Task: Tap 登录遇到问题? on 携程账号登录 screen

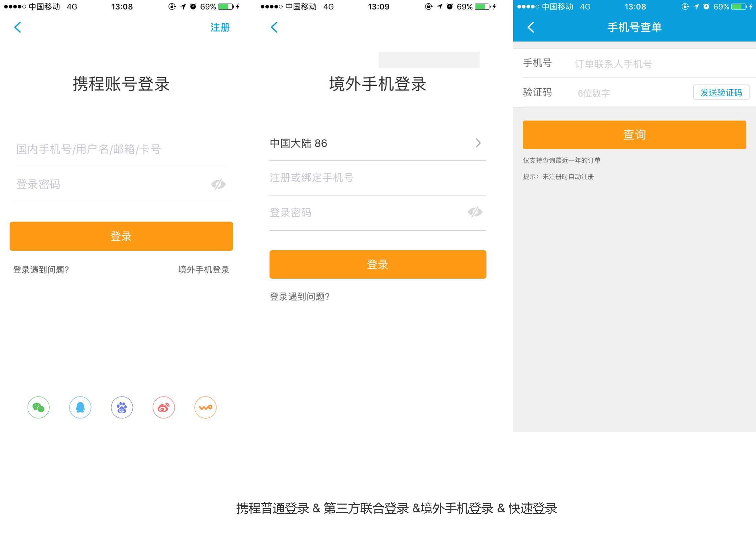Action: point(41,270)
